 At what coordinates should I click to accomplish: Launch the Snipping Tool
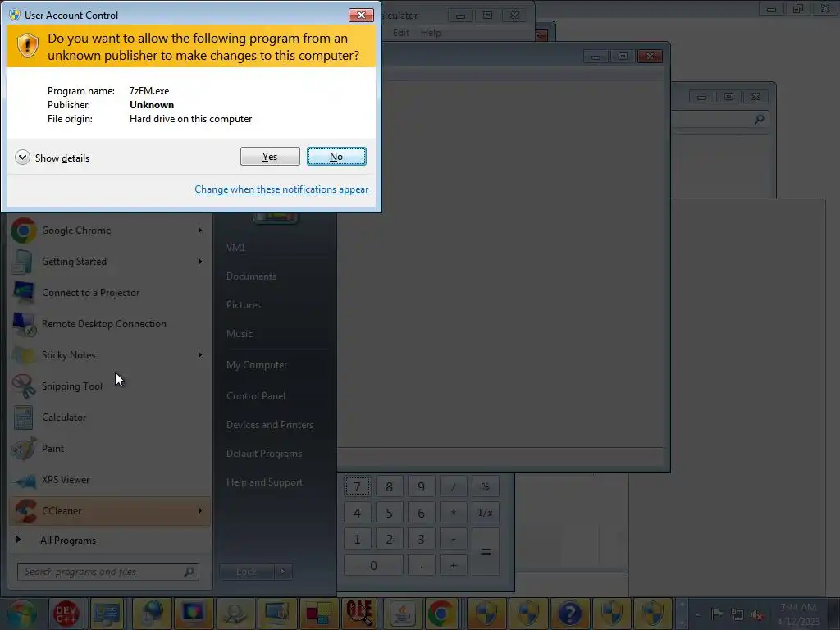pos(110,386)
